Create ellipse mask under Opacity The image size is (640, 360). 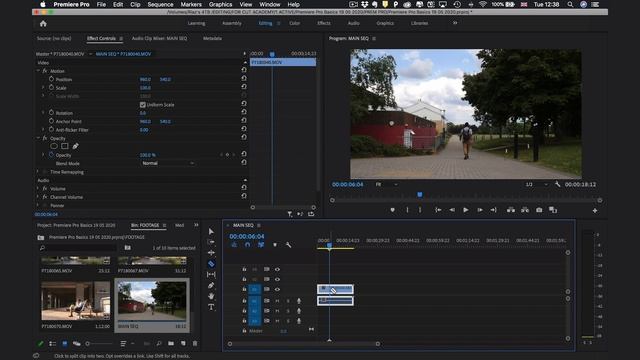[x=54, y=146]
